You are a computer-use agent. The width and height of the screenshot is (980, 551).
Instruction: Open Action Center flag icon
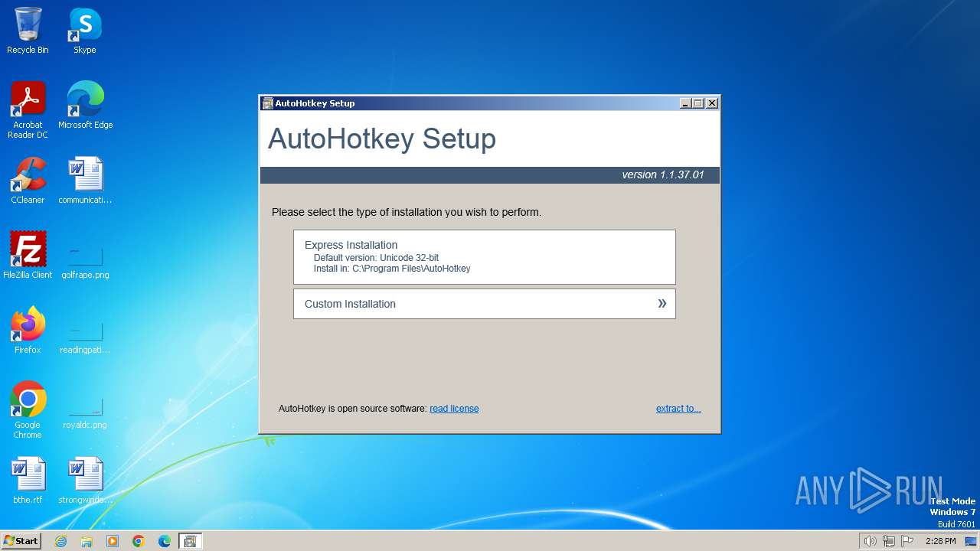coord(907,541)
